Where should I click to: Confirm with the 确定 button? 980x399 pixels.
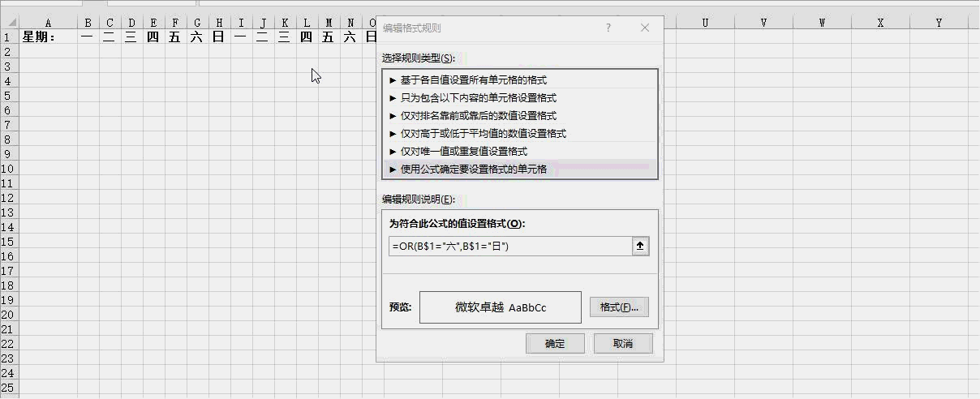[x=555, y=344]
